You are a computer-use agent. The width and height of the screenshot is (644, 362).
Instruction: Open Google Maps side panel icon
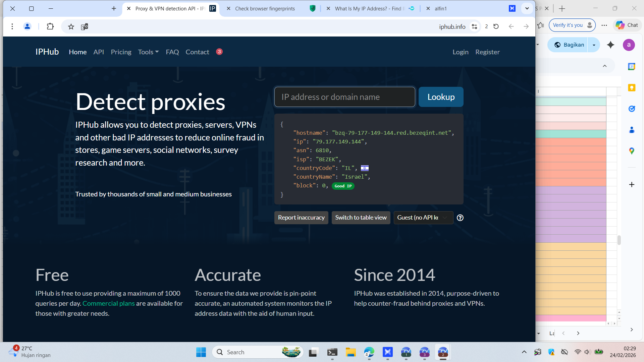(632, 151)
